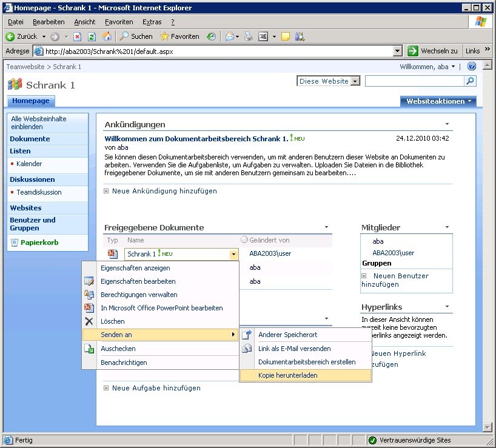Click the Suchen magnifier toolbar button

click(136, 36)
